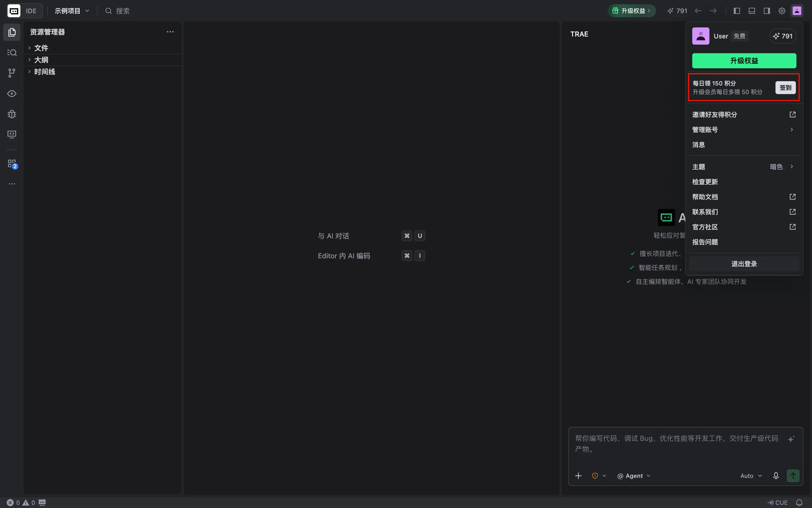Click the user avatar in the account menu
Image resolution: width=812 pixels, height=508 pixels.
pos(701,36)
